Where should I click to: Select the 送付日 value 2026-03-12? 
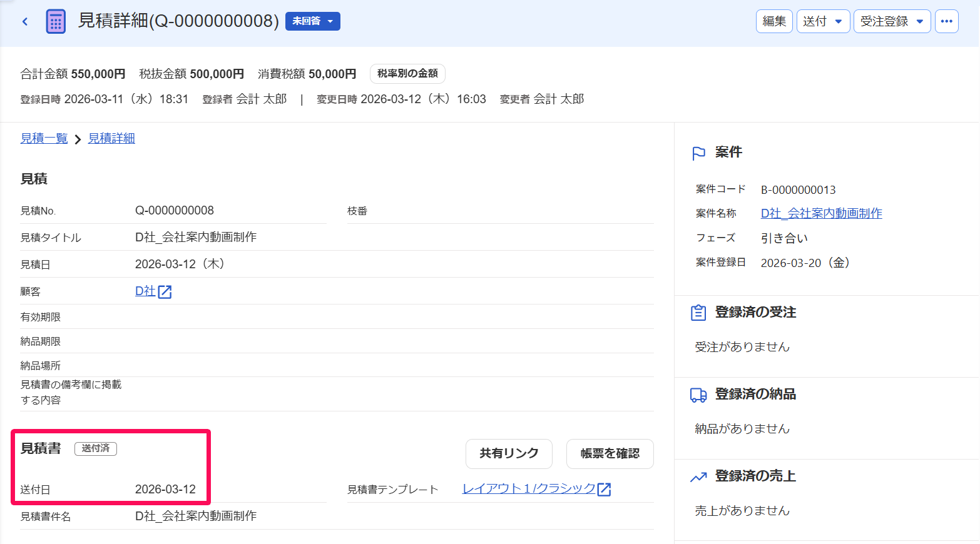pyautogui.click(x=165, y=489)
